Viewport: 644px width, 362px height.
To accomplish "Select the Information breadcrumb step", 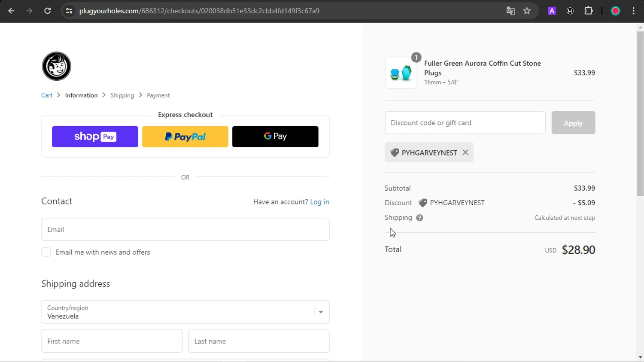I will coord(81,95).
